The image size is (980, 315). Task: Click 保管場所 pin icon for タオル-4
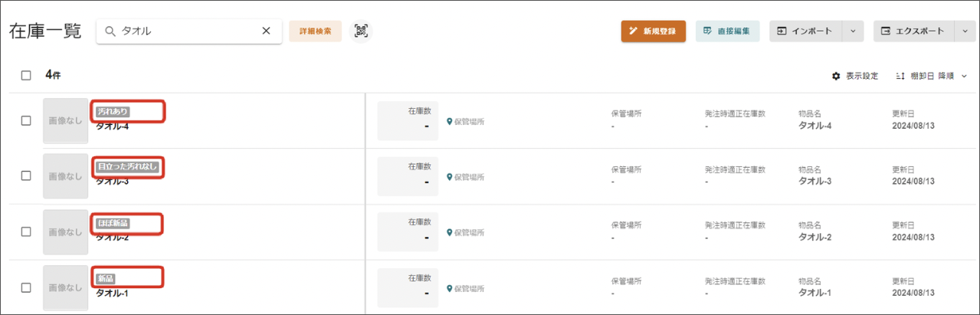[x=450, y=121]
